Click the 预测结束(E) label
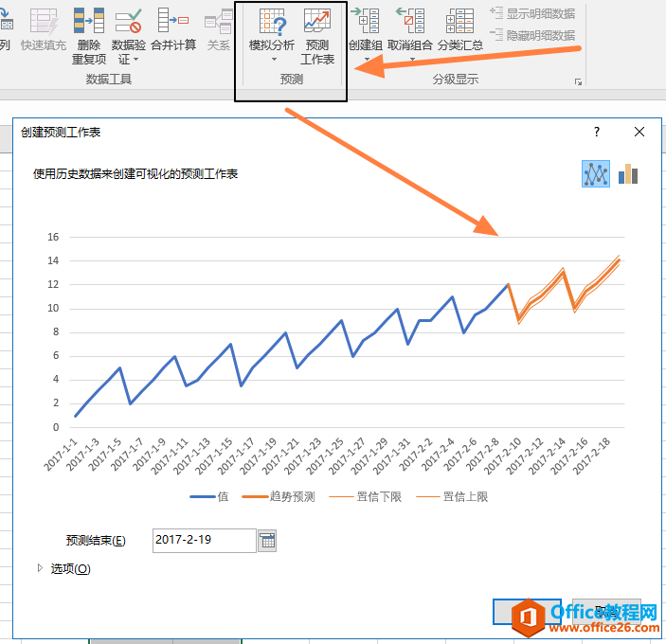666x644 pixels. pos(96,541)
